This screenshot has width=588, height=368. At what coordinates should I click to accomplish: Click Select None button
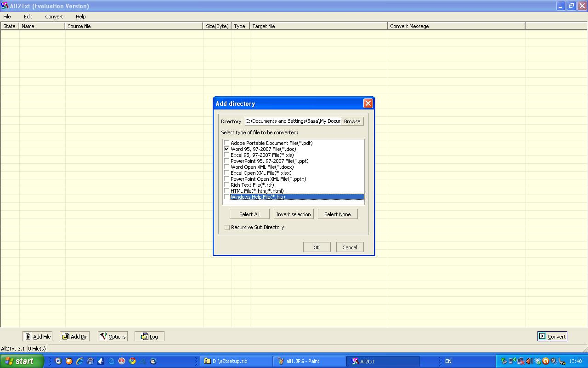(x=338, y=214)
